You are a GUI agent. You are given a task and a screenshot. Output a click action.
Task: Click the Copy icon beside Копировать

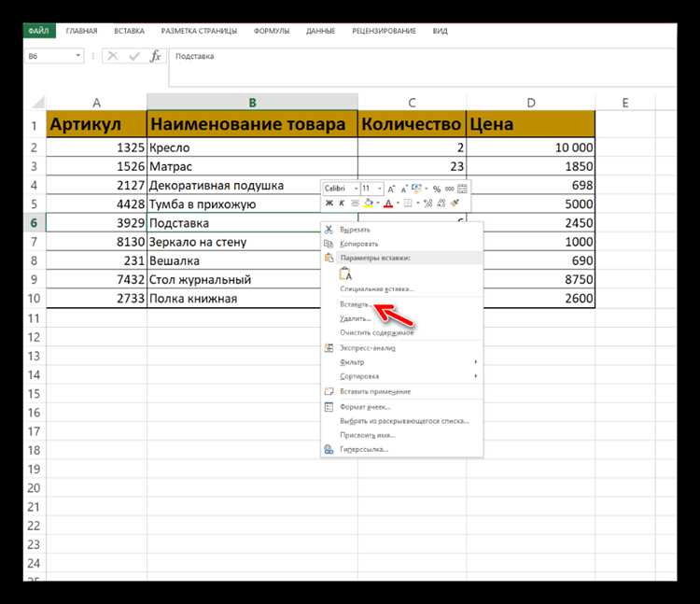[329, 244]
